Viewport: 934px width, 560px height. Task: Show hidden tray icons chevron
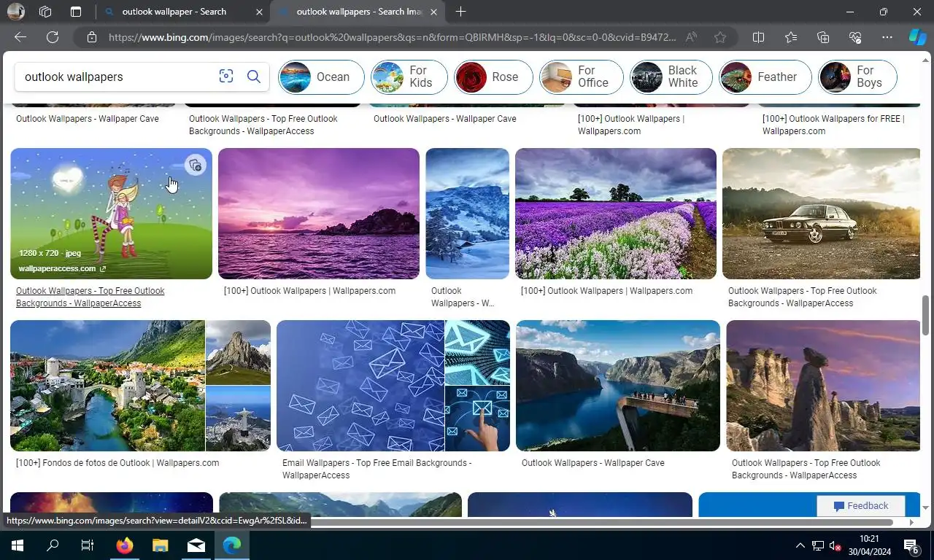pyautogui.click(x=800, y=545)
